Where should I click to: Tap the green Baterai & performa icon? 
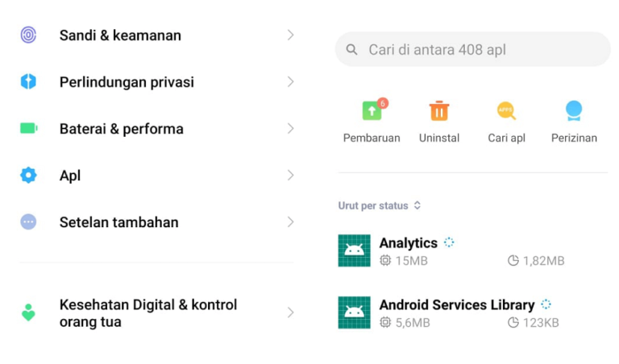[29, 128]
